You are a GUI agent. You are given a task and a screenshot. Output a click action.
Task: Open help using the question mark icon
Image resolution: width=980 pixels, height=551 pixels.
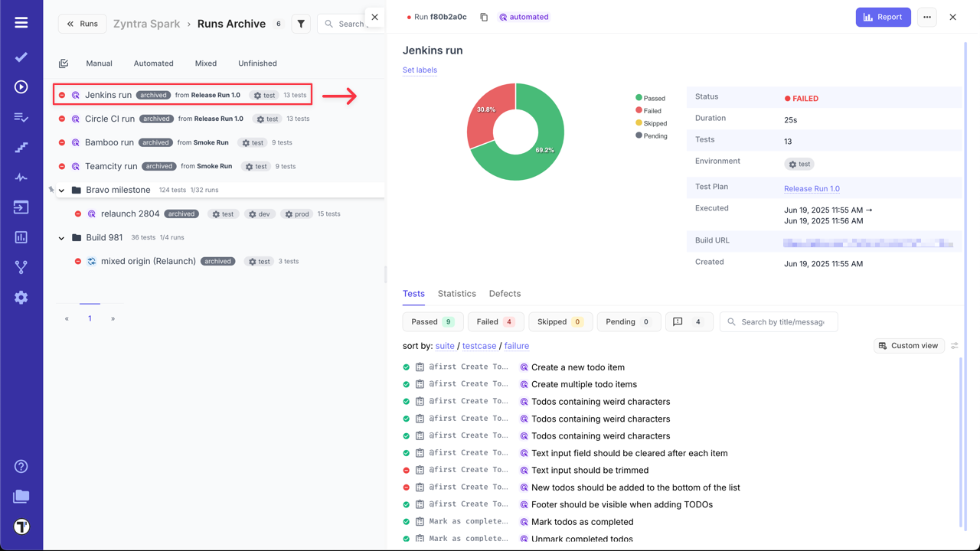(21, 465)
